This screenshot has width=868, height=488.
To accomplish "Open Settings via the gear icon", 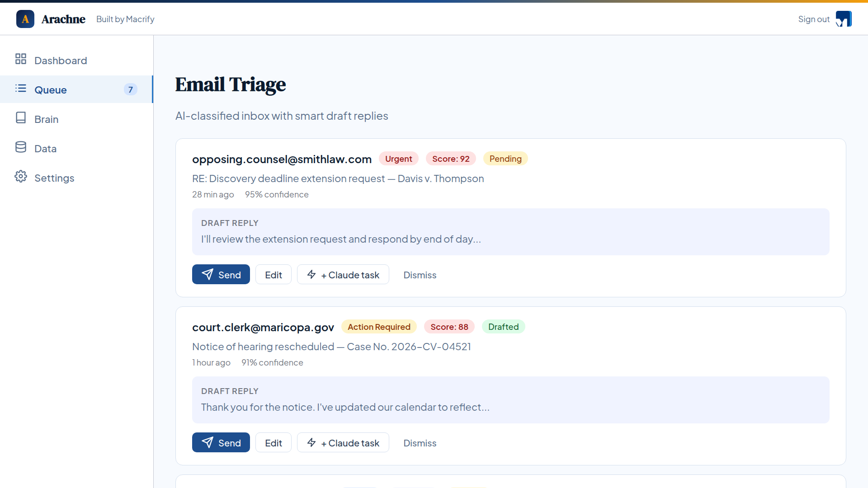I will coord(20,177).
